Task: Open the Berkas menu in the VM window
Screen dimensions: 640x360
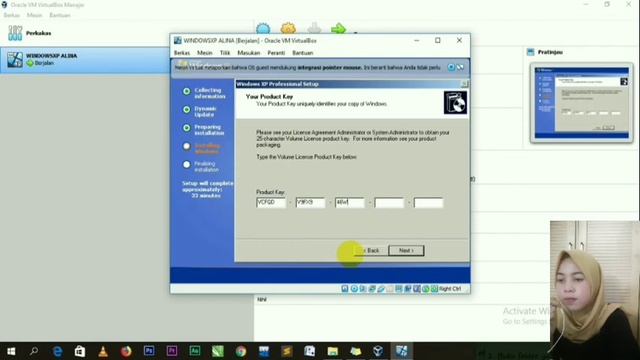Action: click(182, 53)
